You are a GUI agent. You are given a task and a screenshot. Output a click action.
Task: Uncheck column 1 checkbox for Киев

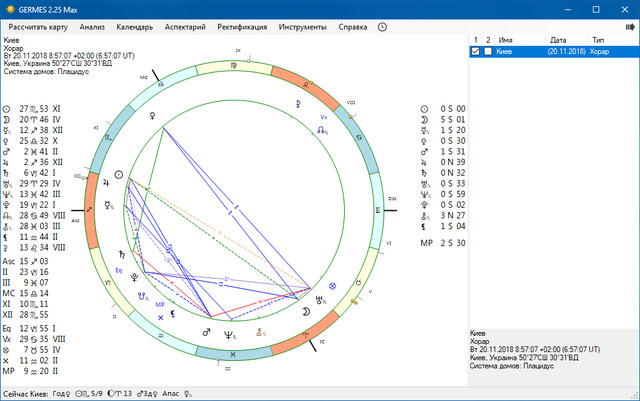(x=475, y=51)
